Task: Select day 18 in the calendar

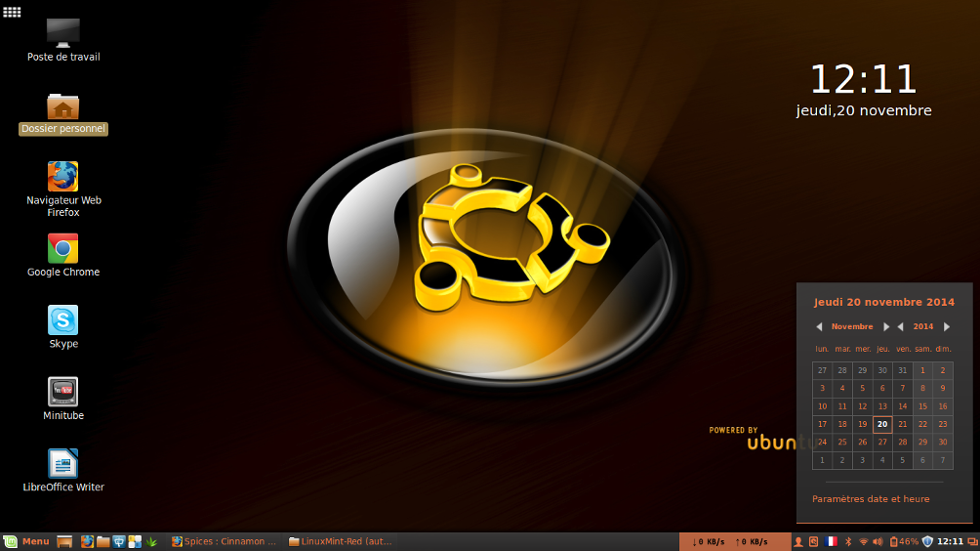Action: [842, 424]
